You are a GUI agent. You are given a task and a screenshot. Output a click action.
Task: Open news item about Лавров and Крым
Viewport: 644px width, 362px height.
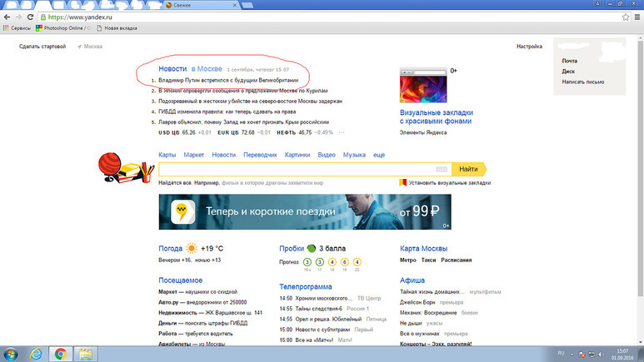(x=243, y=121)
